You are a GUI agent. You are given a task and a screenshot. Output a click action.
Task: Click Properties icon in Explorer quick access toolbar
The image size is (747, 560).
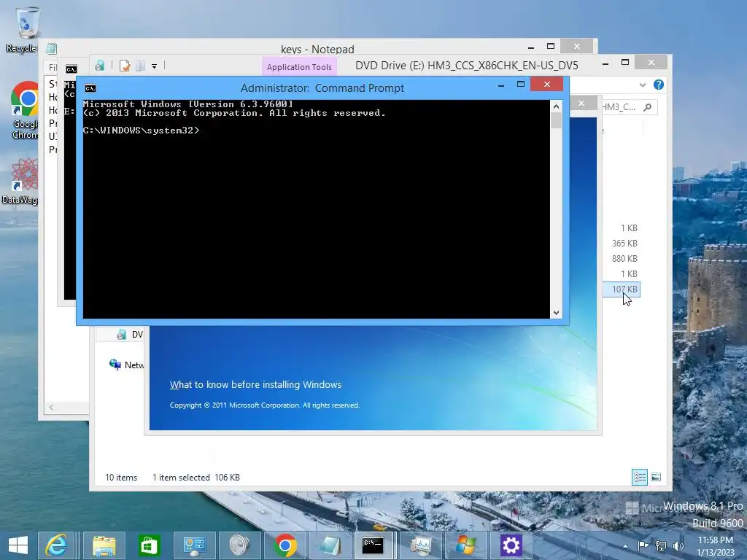click(125, 66)
